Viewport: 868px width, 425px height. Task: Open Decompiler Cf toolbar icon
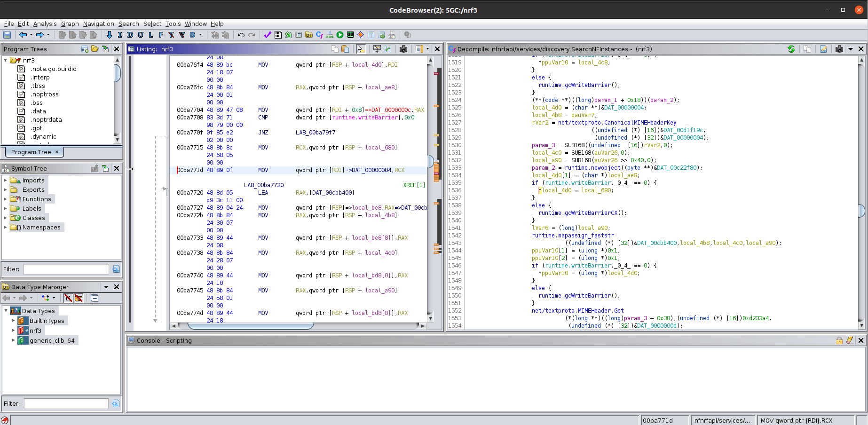tap(319, 35)
